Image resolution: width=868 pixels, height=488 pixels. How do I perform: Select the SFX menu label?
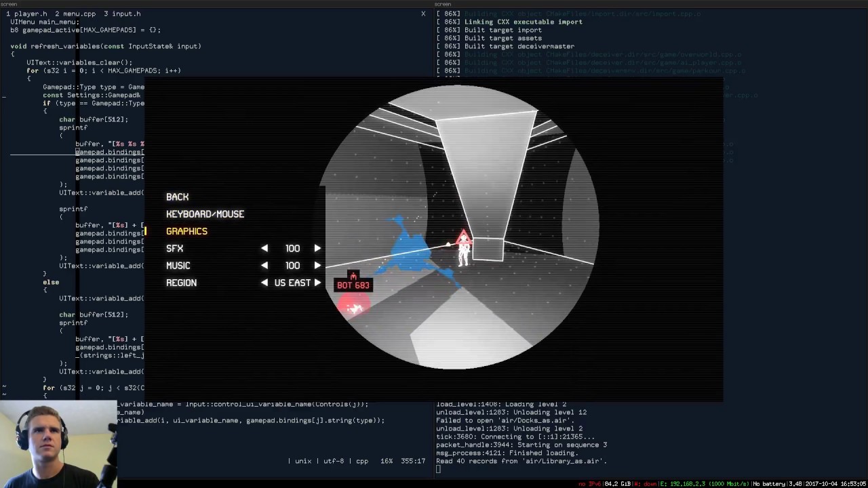tap(174, 249)
